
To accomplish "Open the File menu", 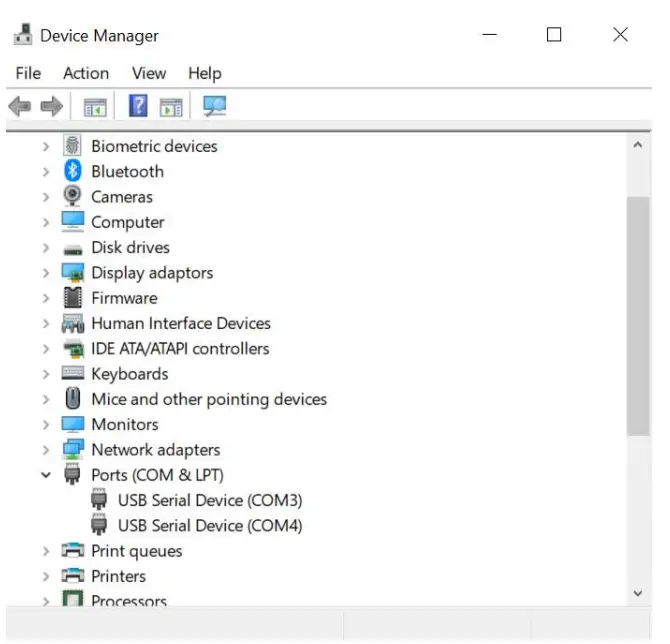I will pos(28,73).
